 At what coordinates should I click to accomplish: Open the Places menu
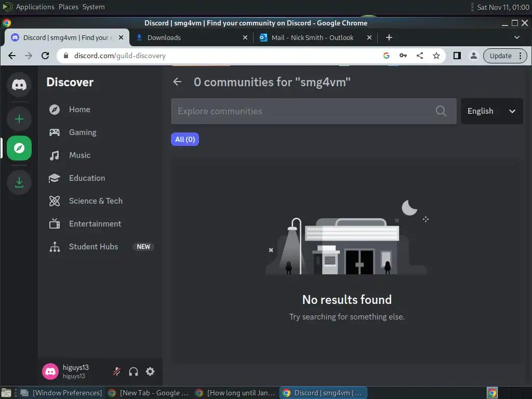click(x=68, y=7)
